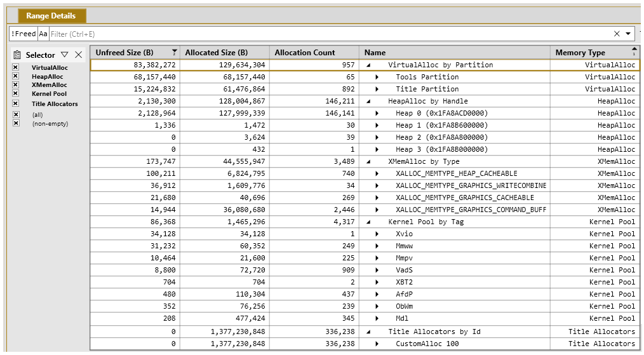Viewport: 644px width, 355px height.
Task: Toggle the XMemAlloc checkbox
Action: [16, 84]
